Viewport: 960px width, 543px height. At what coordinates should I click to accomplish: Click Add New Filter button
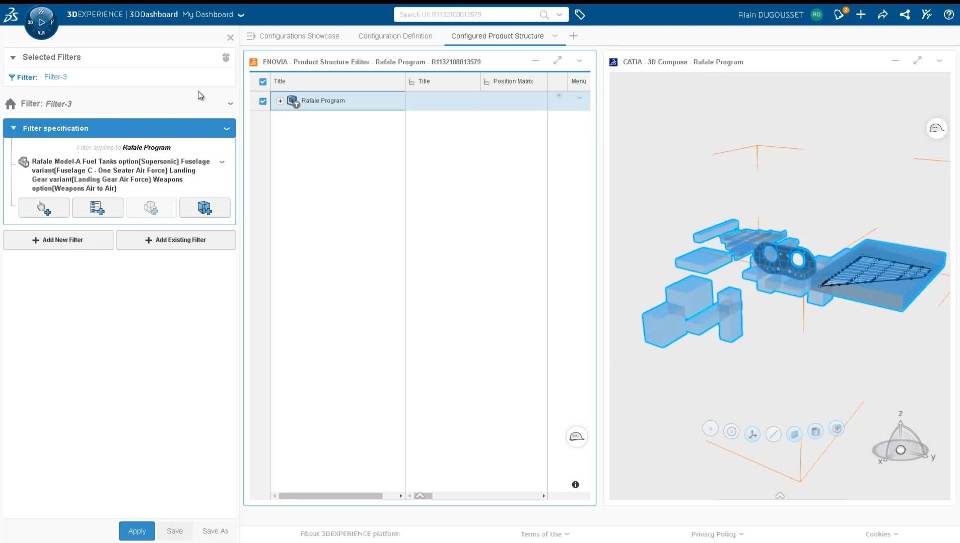point(58,240)
